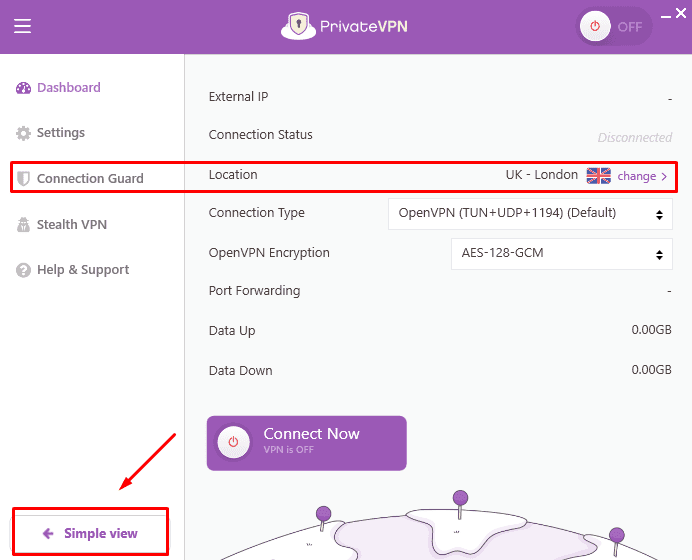Open the hamburger menu
The height and width of the screenshot is (560, 692).
pos(22,27)
